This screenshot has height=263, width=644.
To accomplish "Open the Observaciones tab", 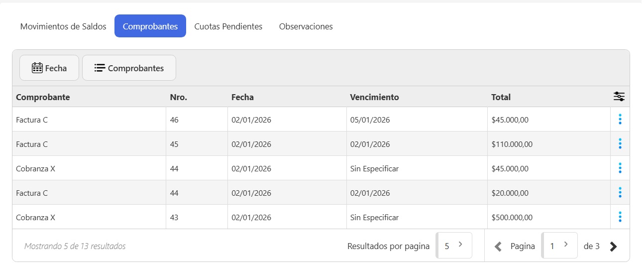I will 306,26.
